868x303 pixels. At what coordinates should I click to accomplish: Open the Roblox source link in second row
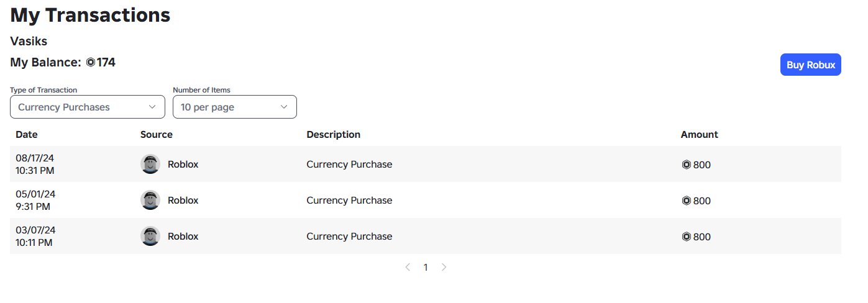pyautogui.click(x=183, y=200)
